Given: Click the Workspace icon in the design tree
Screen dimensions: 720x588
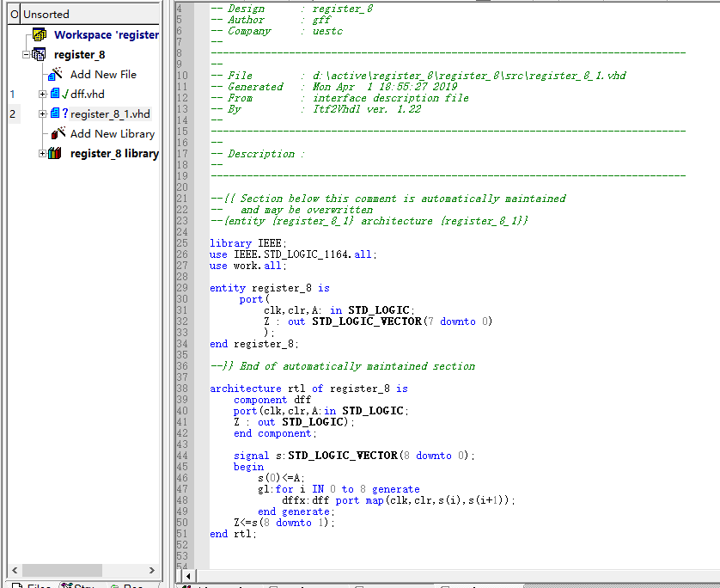Looking at the screenshot, I should [x=40, y=34].
